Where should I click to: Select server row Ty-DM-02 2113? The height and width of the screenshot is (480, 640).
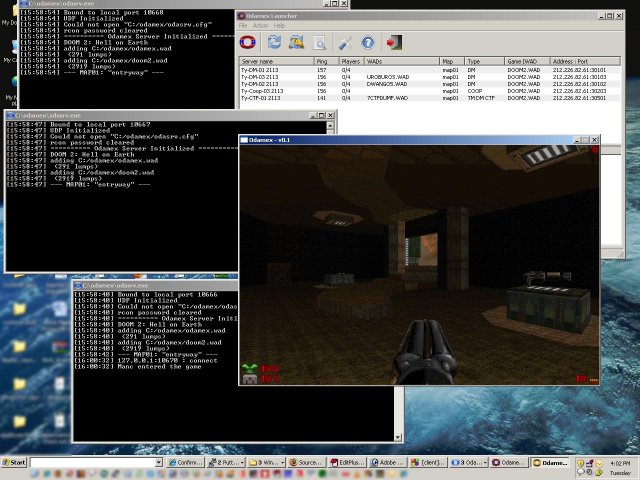pyautogui.click(x=430, y=84)
